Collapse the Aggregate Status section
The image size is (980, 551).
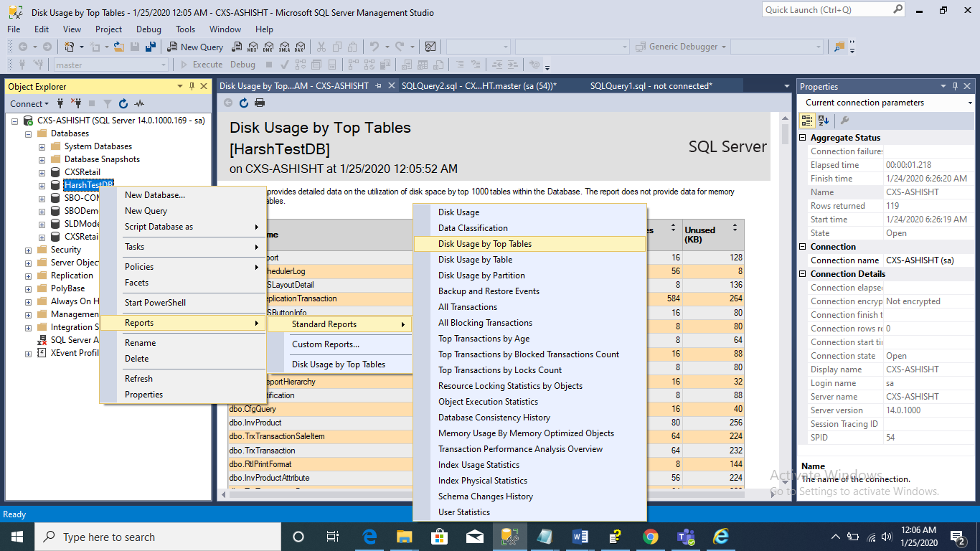click(804, 138)
